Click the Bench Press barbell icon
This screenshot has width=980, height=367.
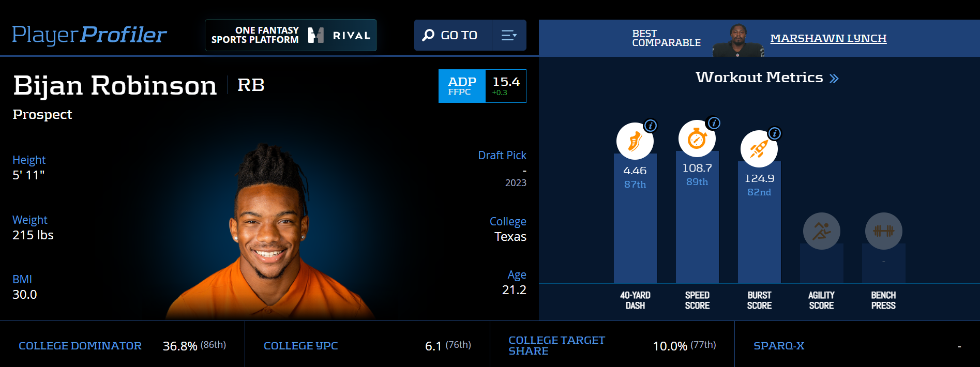pyautogui.click(x=884, y=231)
